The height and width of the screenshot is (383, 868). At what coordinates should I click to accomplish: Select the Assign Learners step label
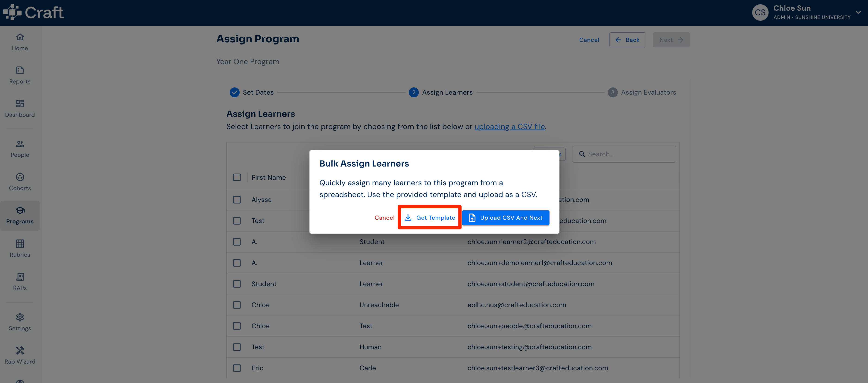[x=447, y=92]
